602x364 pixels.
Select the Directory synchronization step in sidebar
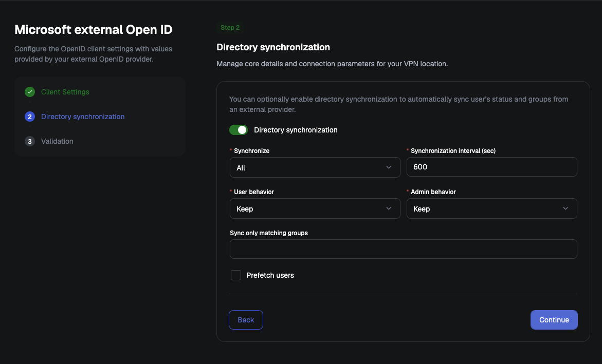pyautogui.click(x=83, y=117)
